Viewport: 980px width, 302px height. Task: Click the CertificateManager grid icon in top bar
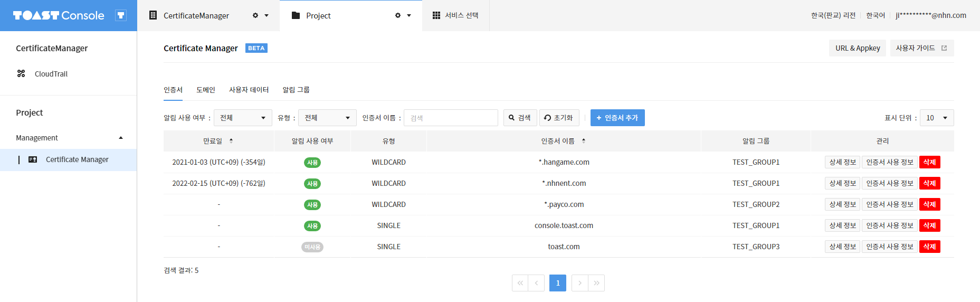pyautogui.click(x=153, y=15)
